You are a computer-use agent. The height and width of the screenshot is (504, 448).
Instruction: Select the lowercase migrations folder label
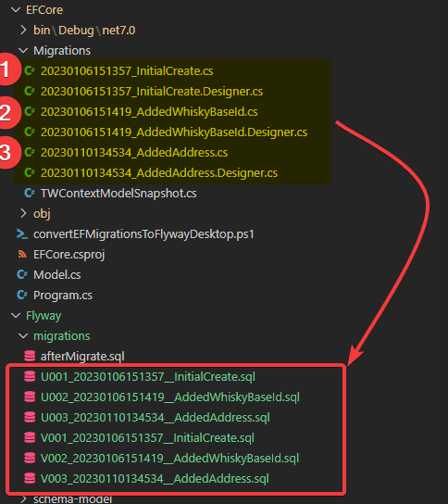pyautogui.click(x=62, y=336)
